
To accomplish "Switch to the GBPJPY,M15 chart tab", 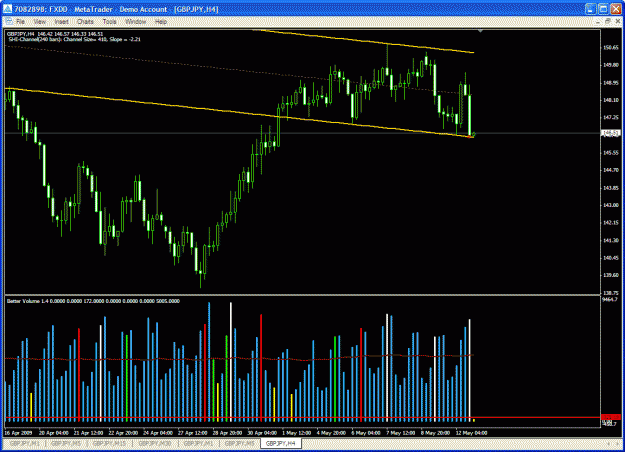I will point(109,443).
